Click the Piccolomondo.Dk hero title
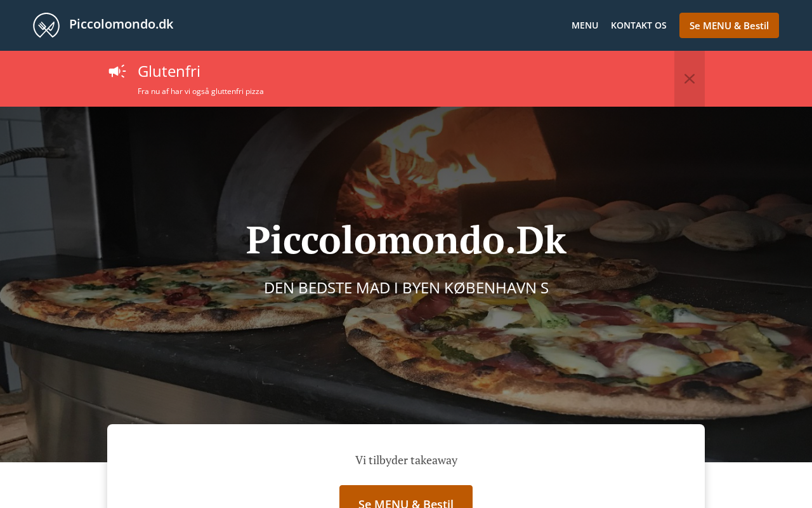812x508 pixels. 406,241
